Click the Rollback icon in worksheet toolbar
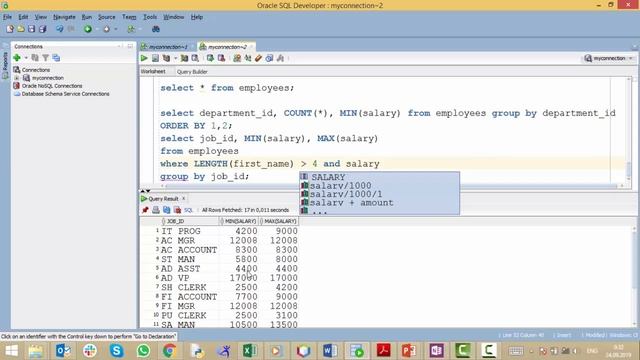 click(221, 58)
